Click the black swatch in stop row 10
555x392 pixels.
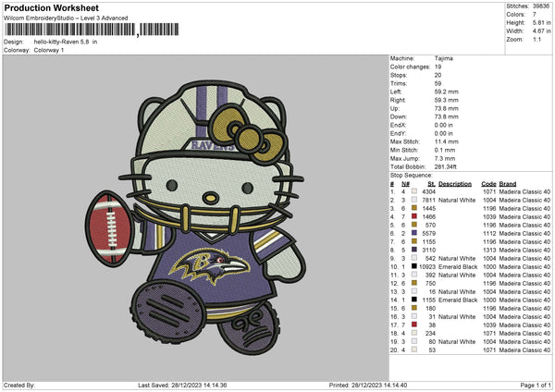pyautogui.click(x=414, y=266)
